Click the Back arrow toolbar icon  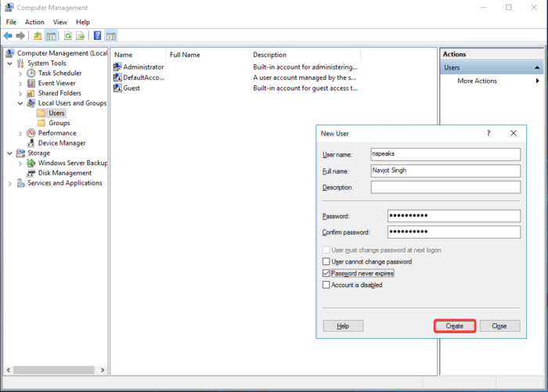point(8,36)
